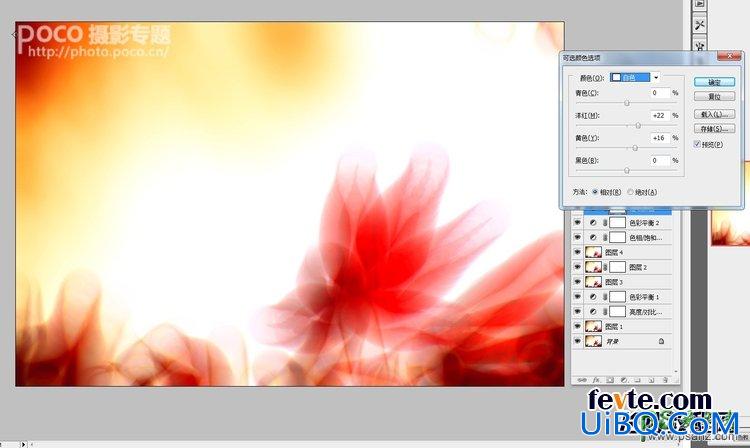Hide the 图层 1 layer via eye icon

(x=577, y=327)
